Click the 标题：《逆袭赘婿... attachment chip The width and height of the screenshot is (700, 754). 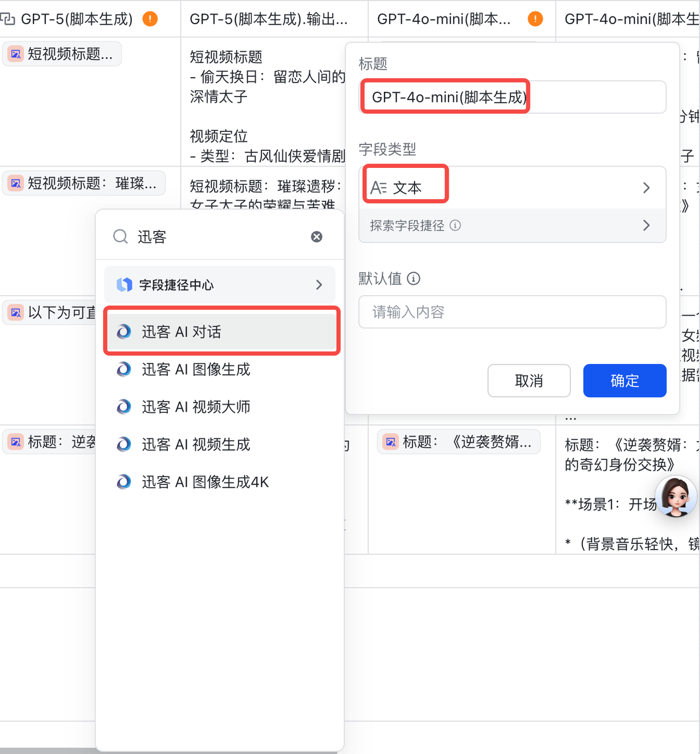(x=459, y=442)
